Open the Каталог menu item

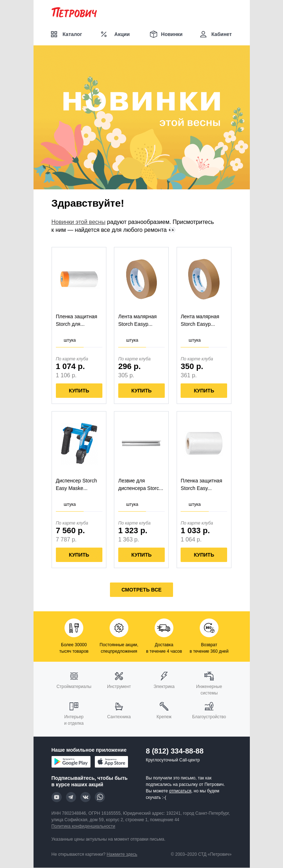tap(66, 34)
